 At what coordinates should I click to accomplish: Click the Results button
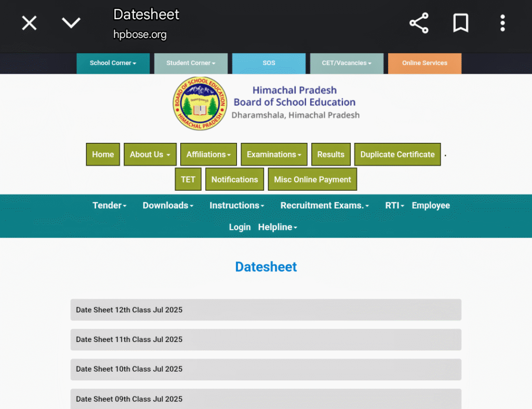pyautogui.click(x=330, y=154)
